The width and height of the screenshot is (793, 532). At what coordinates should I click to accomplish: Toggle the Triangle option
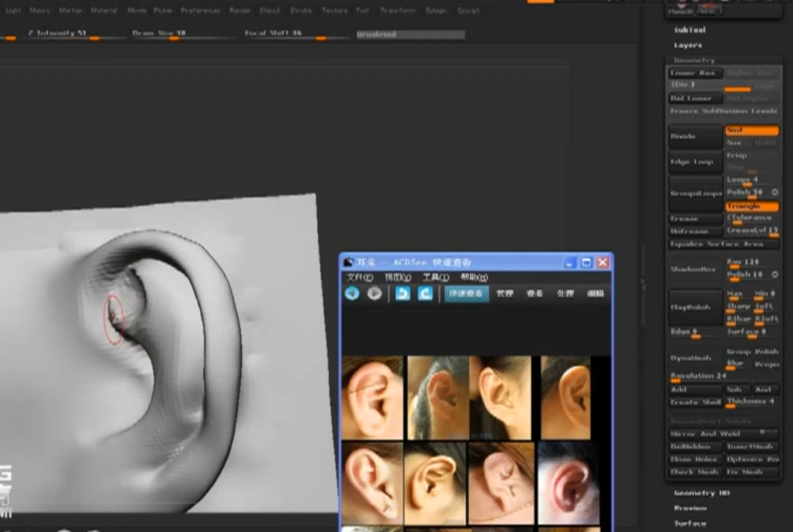point(752,206)
